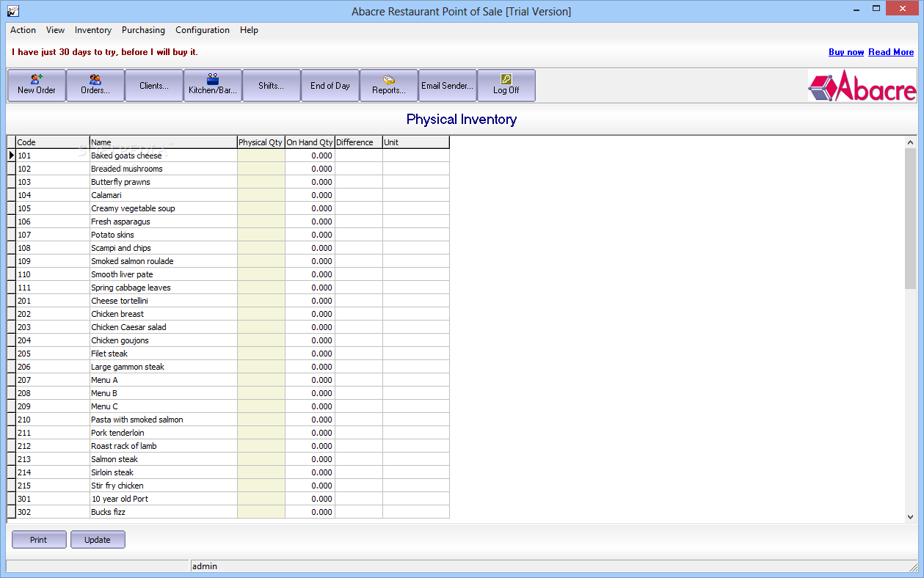Click Physical Qty field for Menu A
This screenshot has height=578, width=924.
click(x=261, y=380)
